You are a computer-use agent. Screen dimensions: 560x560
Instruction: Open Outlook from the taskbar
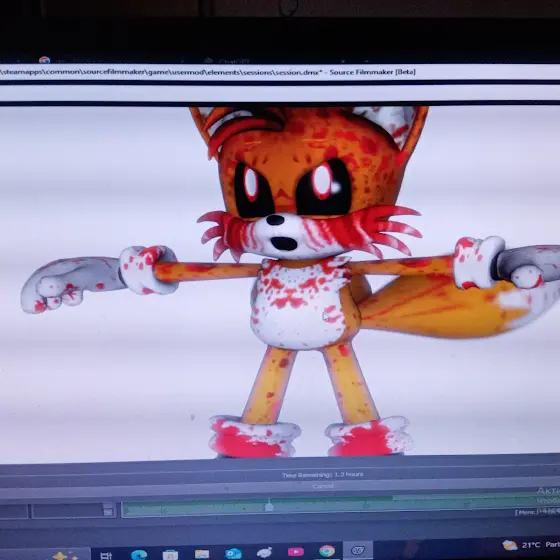coord(233,553)
